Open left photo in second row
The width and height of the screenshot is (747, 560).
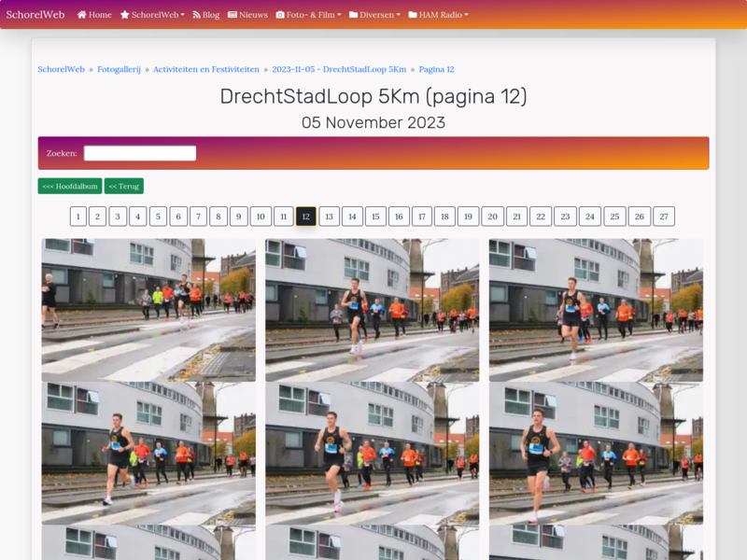[x=148, y=454]
